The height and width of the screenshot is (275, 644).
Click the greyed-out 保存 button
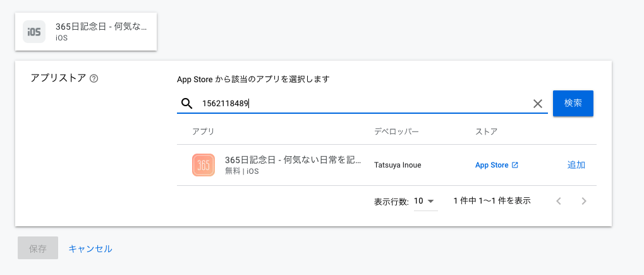[x=38, y=248]
